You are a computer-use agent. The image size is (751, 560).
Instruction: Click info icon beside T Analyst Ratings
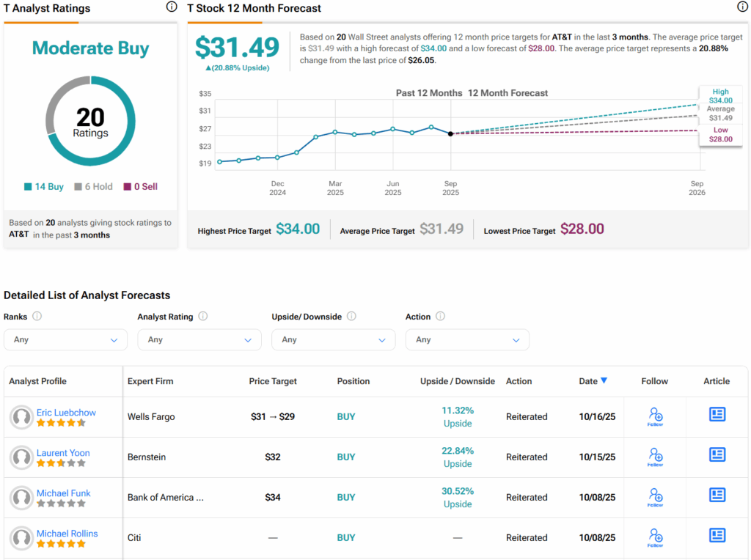(172, 7)
